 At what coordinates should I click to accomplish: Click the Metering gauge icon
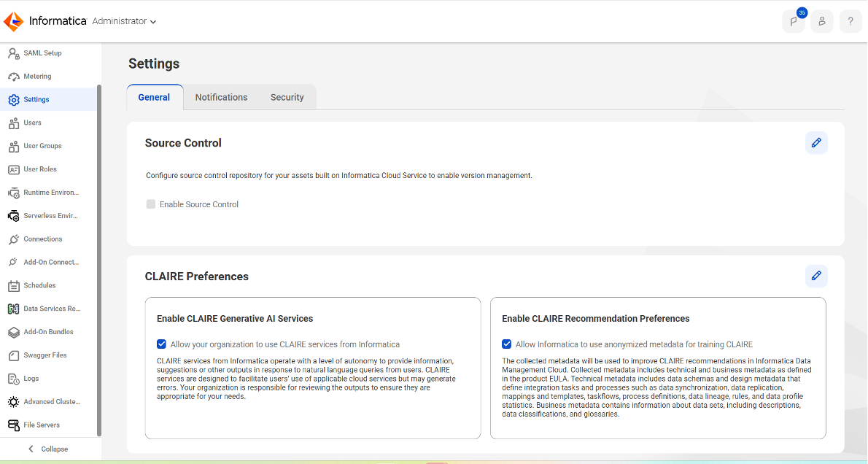click(x=13, y=77)
